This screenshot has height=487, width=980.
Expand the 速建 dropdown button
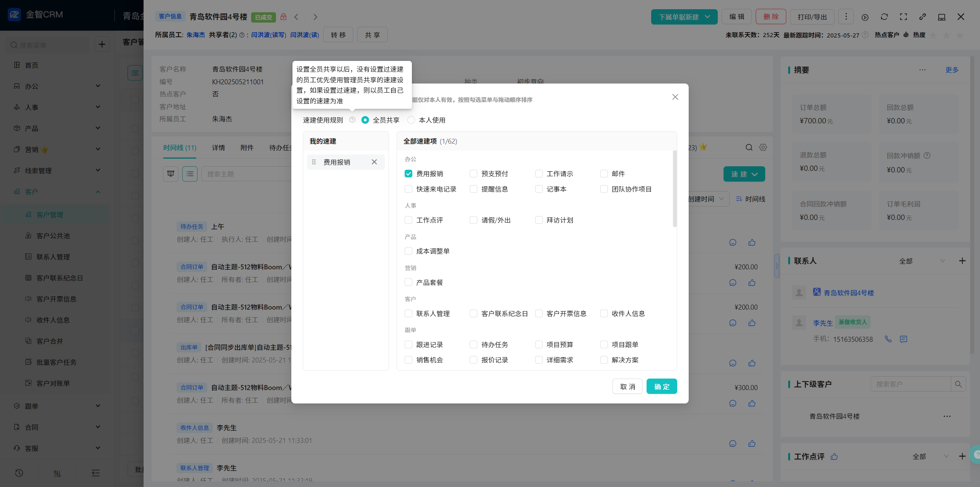click(x=744, y=174)
